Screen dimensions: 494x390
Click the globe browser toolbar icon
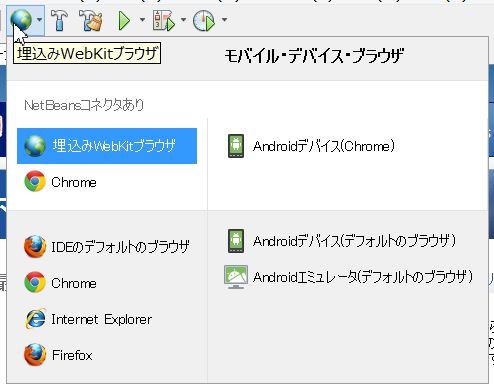pyautogui.click(x=21, y=20)
